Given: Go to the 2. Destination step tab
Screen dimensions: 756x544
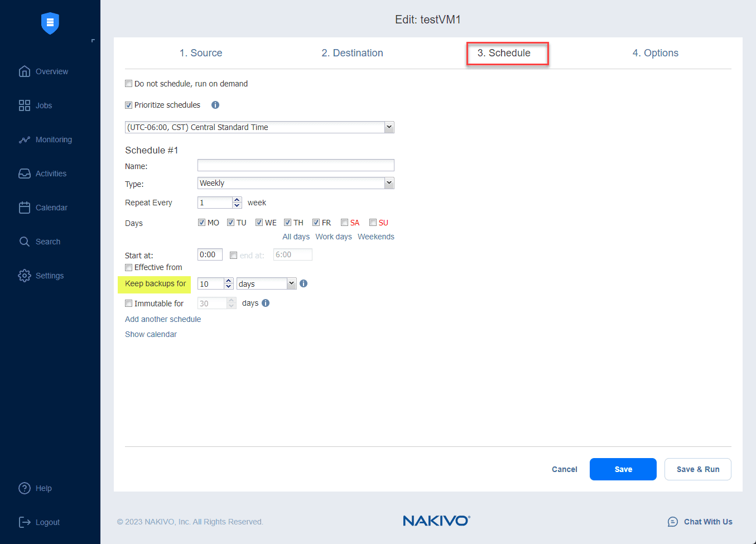Looking at the screenshot, I should coord(352,53).
